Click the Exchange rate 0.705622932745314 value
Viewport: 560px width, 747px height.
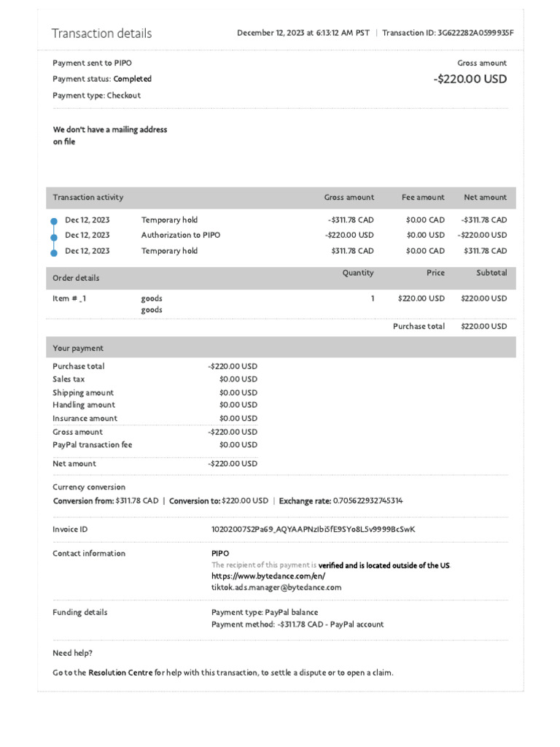[367, 500]
